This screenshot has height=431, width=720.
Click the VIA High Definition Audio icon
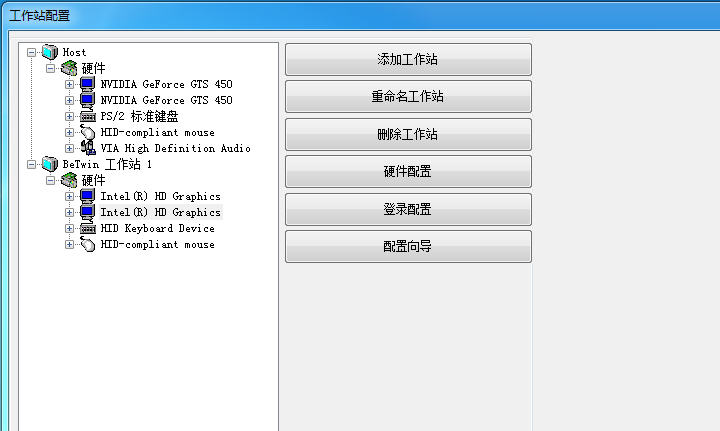(x=88, y=148)
